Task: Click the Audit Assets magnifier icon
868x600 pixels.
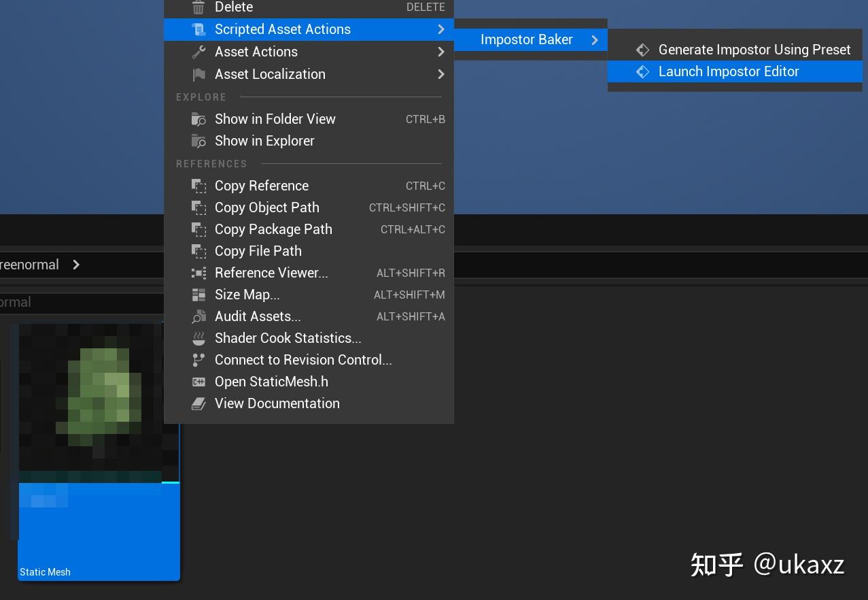Action: pyautogui.click(x=198, y=316)
